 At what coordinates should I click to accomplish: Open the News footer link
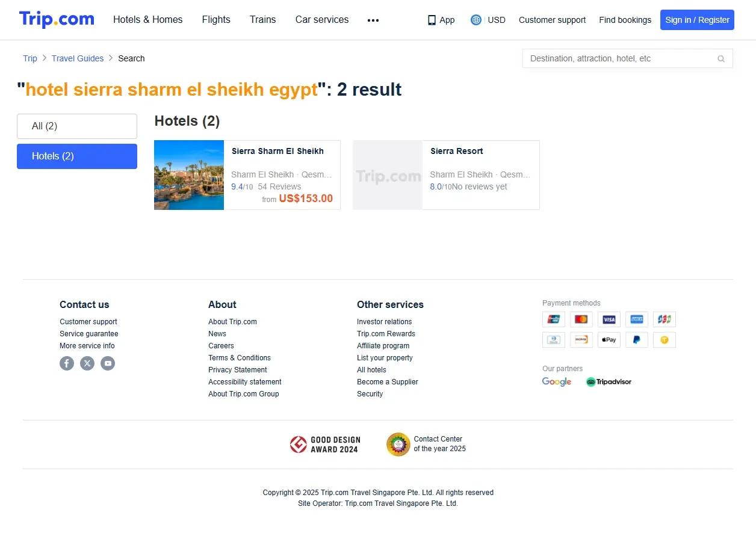217,334
